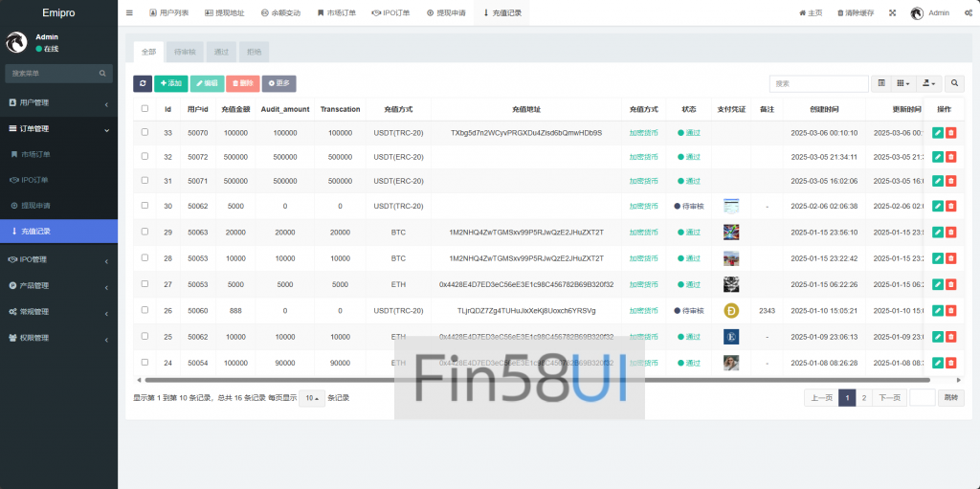Click the refresh table icon button
The image size is (980, 489).
142,84
